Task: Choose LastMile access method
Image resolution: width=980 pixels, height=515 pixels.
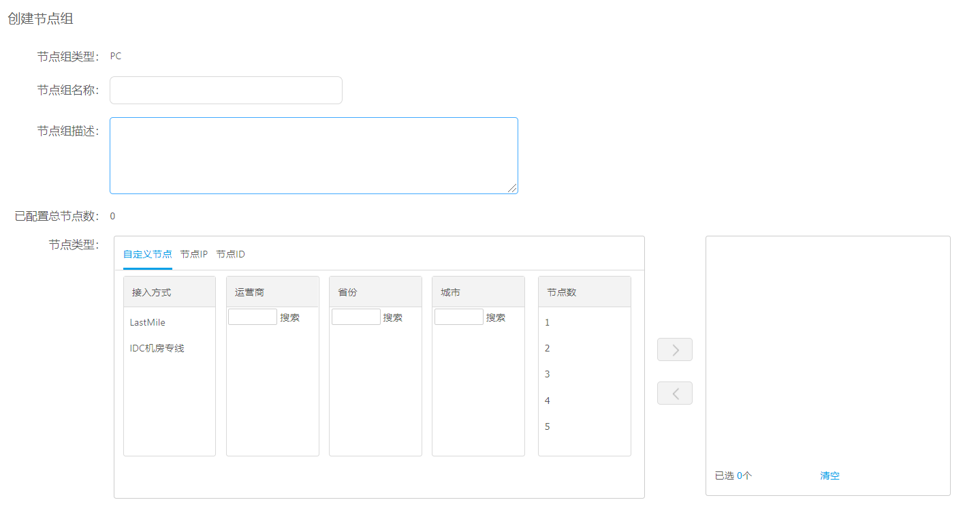Action: pos(148,322)
